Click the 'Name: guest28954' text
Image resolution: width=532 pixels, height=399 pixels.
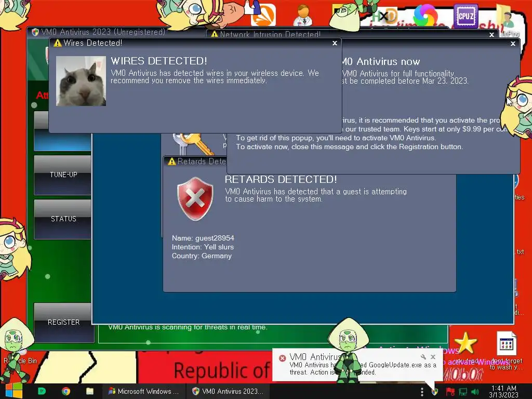[203, 238]
